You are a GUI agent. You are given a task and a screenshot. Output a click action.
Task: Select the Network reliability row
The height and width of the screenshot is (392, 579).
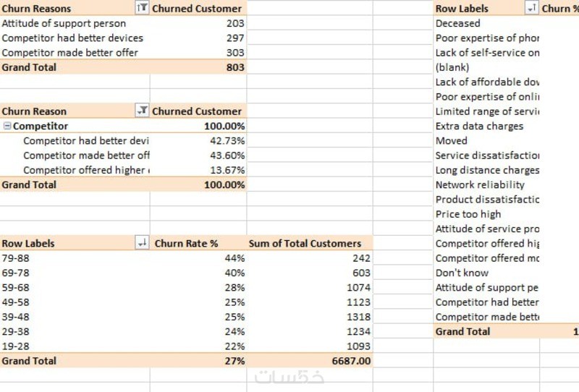(480, 184)
